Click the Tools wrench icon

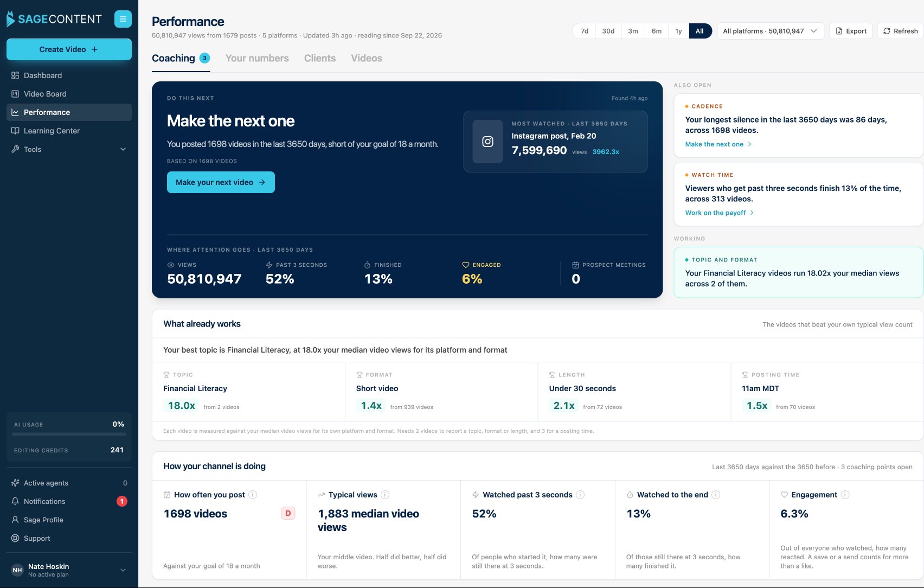tap(15, 149)
